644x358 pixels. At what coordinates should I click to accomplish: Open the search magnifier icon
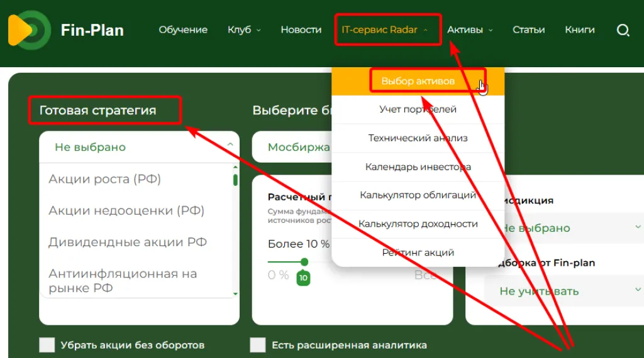[623, 30]
